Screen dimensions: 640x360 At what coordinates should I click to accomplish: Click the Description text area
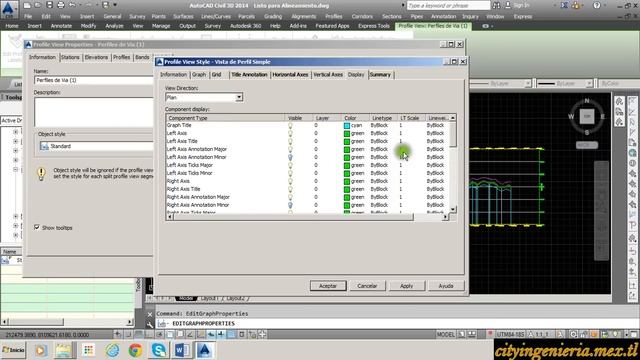(93, 111)
